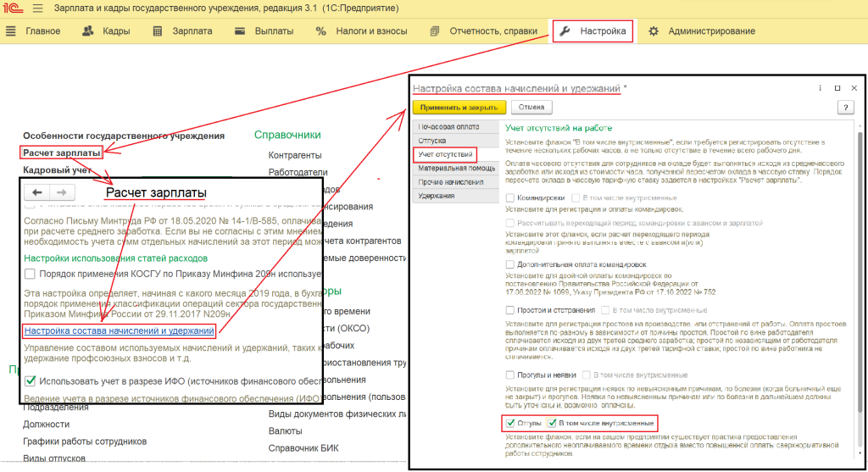Open the Налоги и взносы section
The width and height of the screenshot is (868, 472).
[x=371, y=31]
